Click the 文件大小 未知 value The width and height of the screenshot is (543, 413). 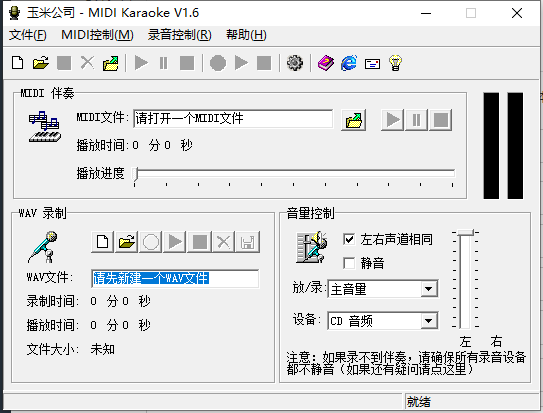103,349
